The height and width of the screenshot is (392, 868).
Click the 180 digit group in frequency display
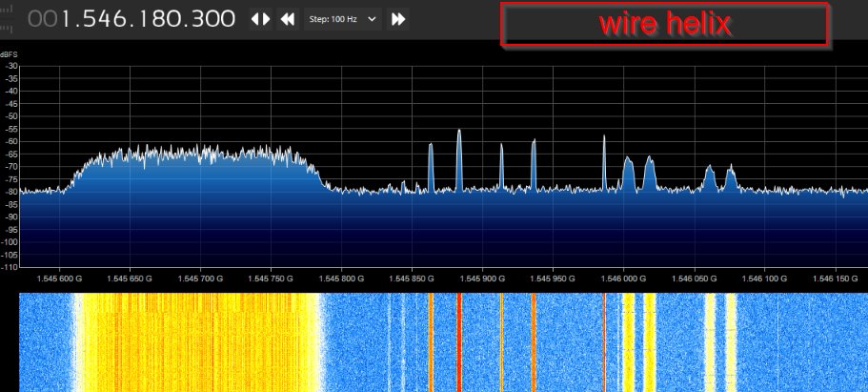click(x=162, y=19)
